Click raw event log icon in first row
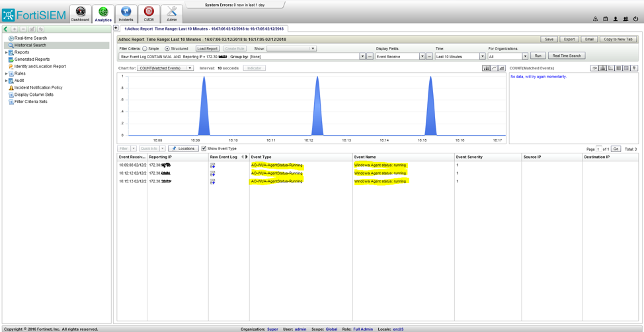Screen dimensions: 644x332 (x=212, y=165)
